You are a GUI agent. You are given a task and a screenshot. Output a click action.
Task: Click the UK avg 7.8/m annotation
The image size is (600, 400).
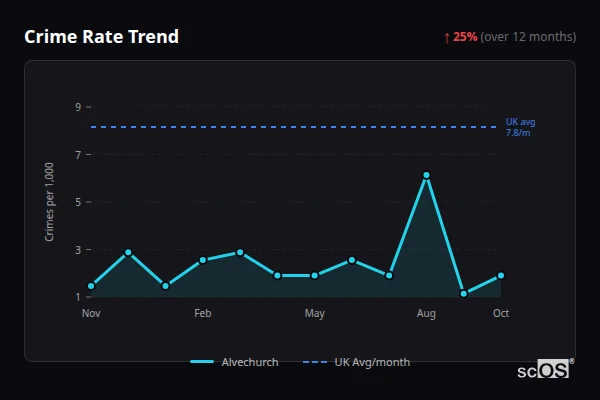pos(520,127)
